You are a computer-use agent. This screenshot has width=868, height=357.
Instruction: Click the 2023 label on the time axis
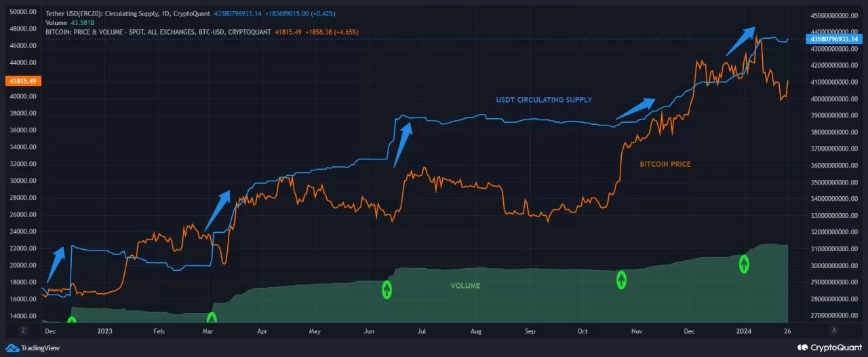(x=105, y=331)
